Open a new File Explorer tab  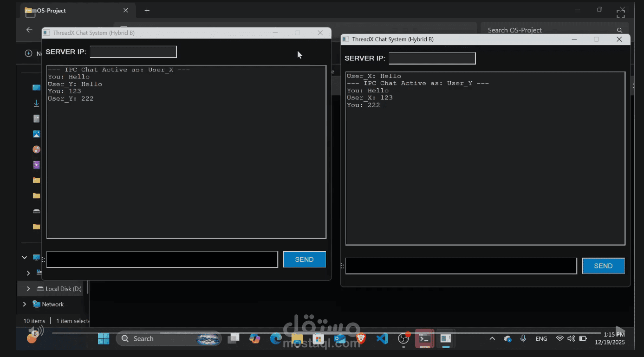147,10
